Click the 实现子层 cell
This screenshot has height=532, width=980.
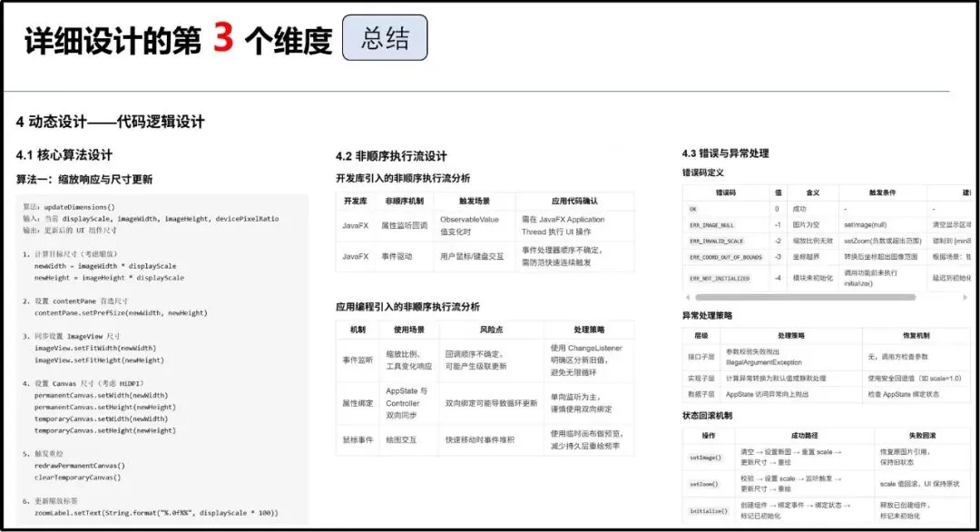coord(701,379)
